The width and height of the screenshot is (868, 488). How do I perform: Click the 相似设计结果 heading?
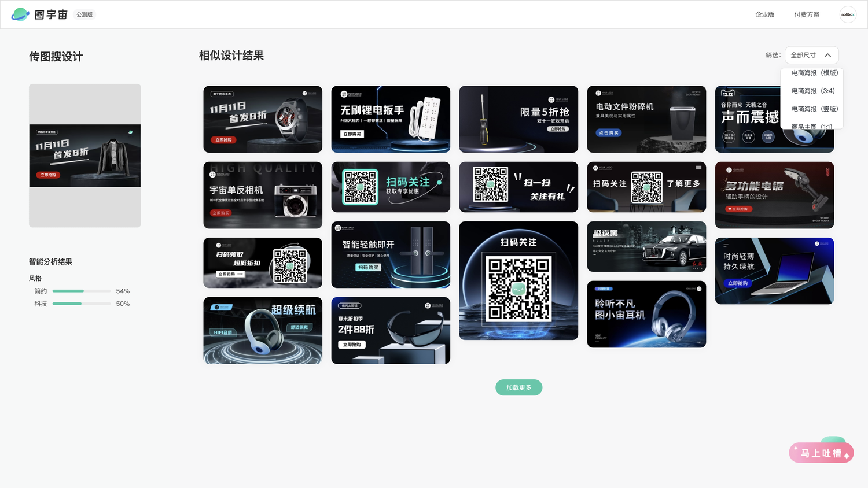point(231,56)
